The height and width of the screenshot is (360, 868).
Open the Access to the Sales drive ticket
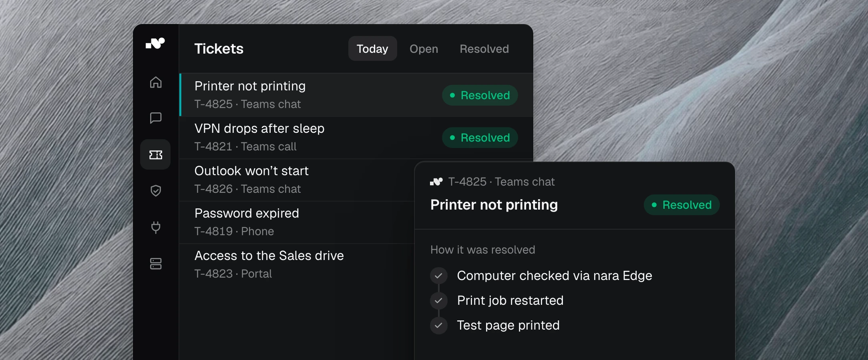tap(297, 265)
